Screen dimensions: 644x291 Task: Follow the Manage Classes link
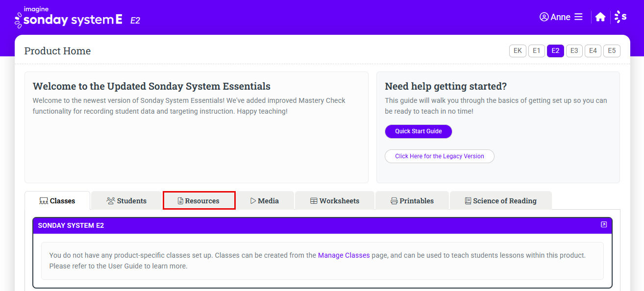tap(344, 255)
